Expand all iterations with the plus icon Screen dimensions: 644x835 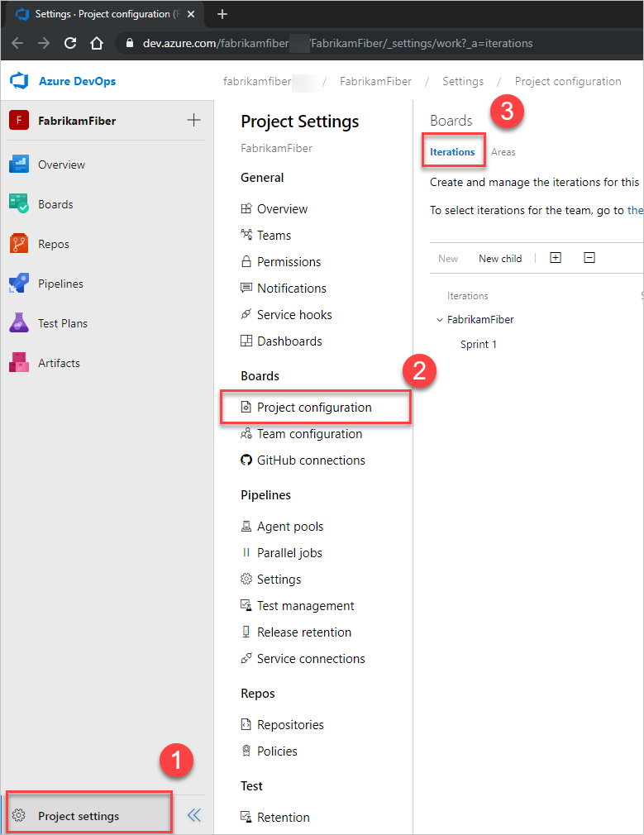[x=555, y=258]
